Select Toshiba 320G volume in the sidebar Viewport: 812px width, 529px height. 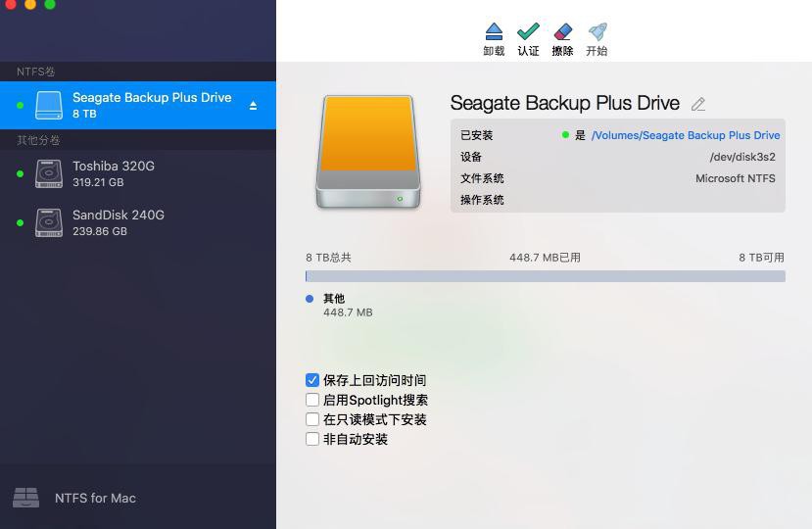pos(138,174)
